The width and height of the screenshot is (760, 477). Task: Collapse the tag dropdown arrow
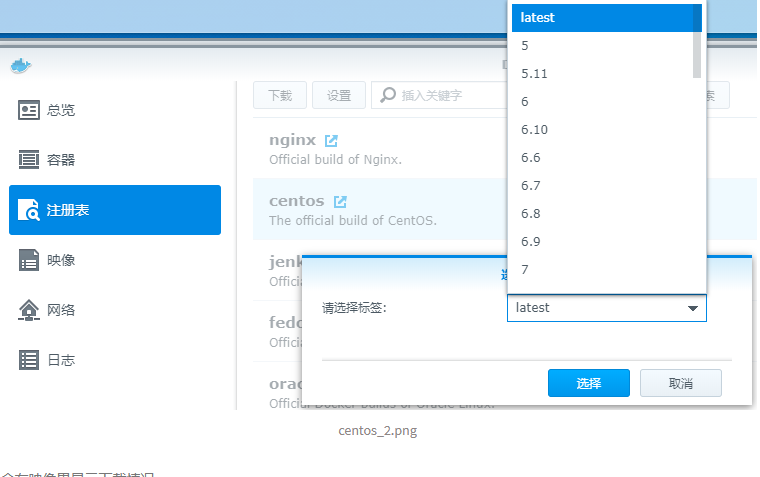(x=692, y=309)
